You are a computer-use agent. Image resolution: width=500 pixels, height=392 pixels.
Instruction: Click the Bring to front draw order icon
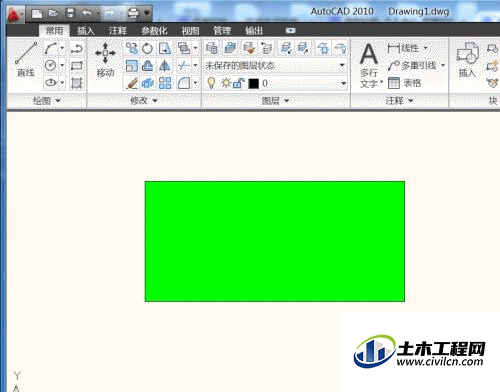coord(183,48)
